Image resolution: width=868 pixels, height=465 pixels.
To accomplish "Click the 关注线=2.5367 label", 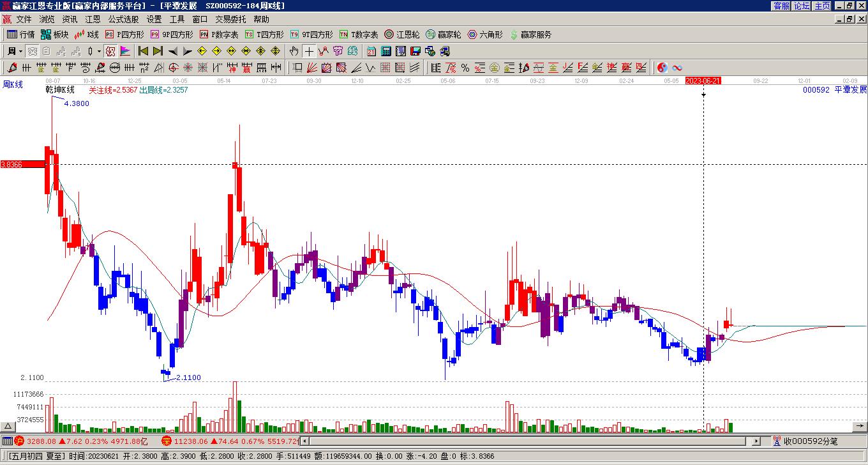I will coord(113,90).
